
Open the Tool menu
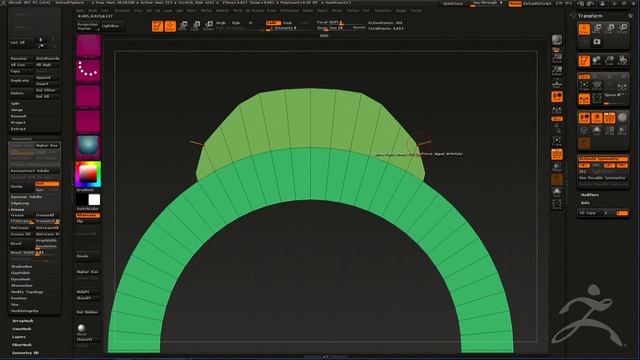pos(366,11)
